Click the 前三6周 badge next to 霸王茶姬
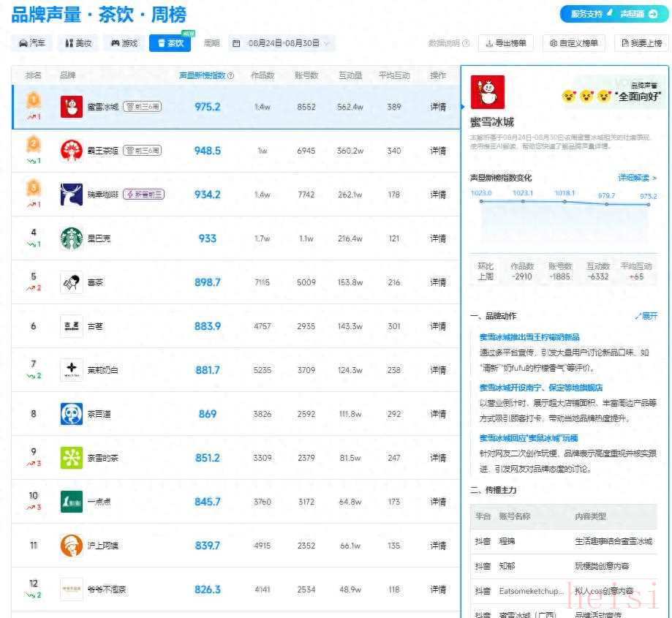The image size is (672, 618). 143,151
